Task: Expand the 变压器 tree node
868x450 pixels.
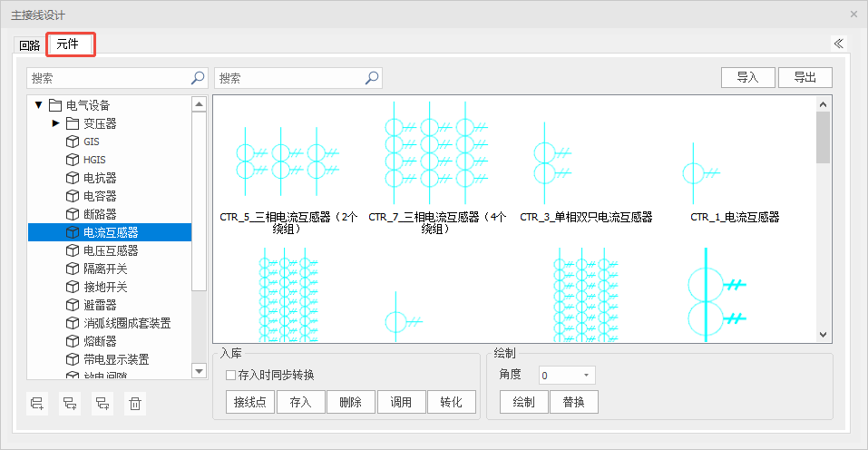Action: point(55,123)
